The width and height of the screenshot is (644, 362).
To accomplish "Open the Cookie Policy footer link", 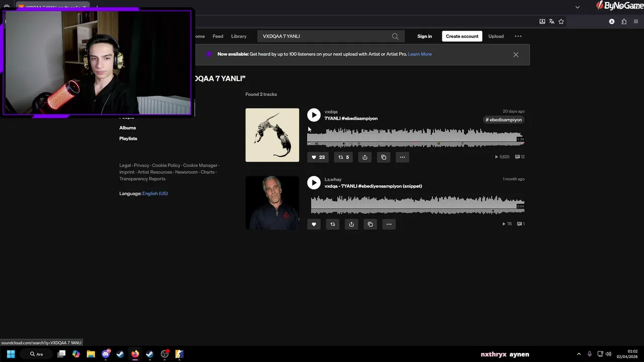I will click(166, 165).
